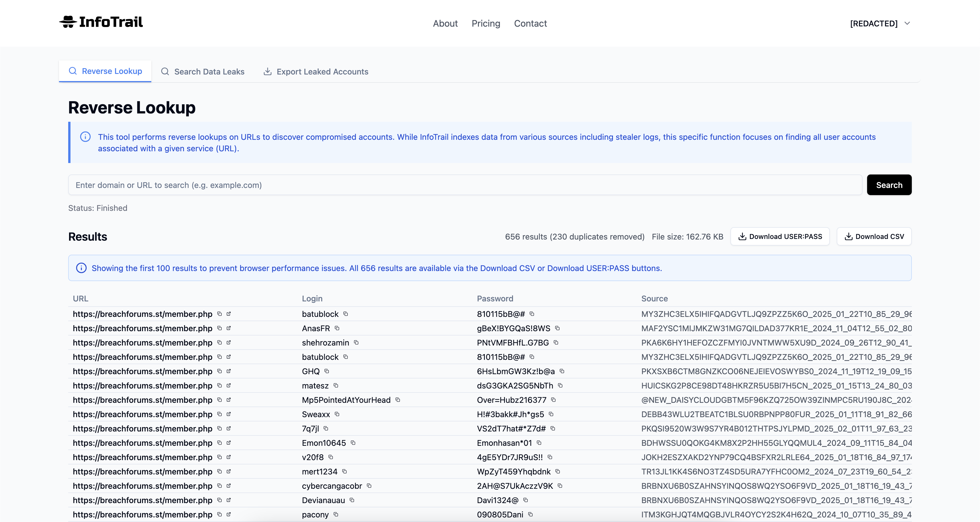Switch to Export Leaked Accounts tab

[x=316, y=72]
